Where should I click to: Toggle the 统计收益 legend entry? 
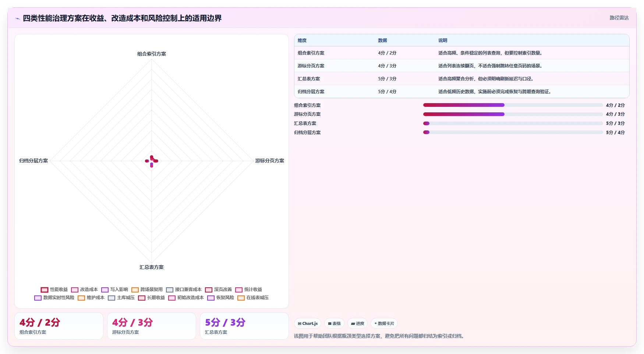pos(249,290)
